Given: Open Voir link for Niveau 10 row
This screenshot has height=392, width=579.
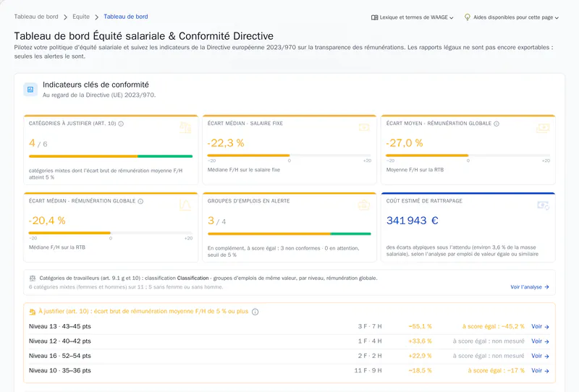Looking at the screenshot, I should (540, 370).
